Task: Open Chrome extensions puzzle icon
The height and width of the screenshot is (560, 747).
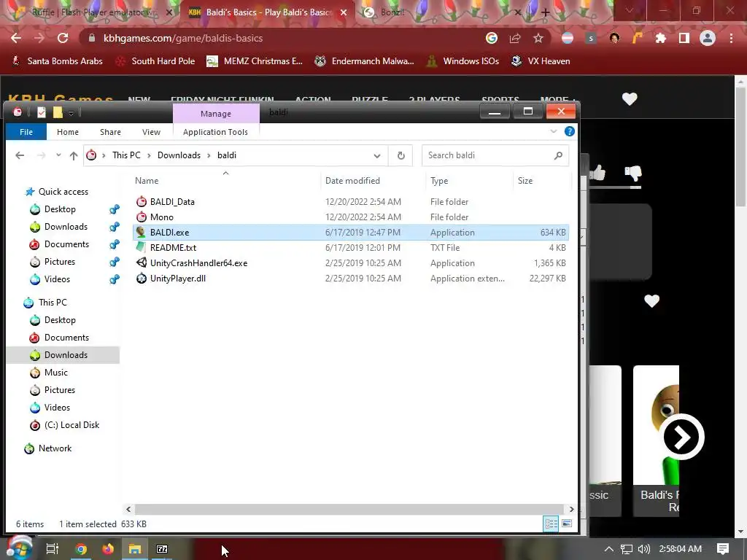Action: coord(661,38)
